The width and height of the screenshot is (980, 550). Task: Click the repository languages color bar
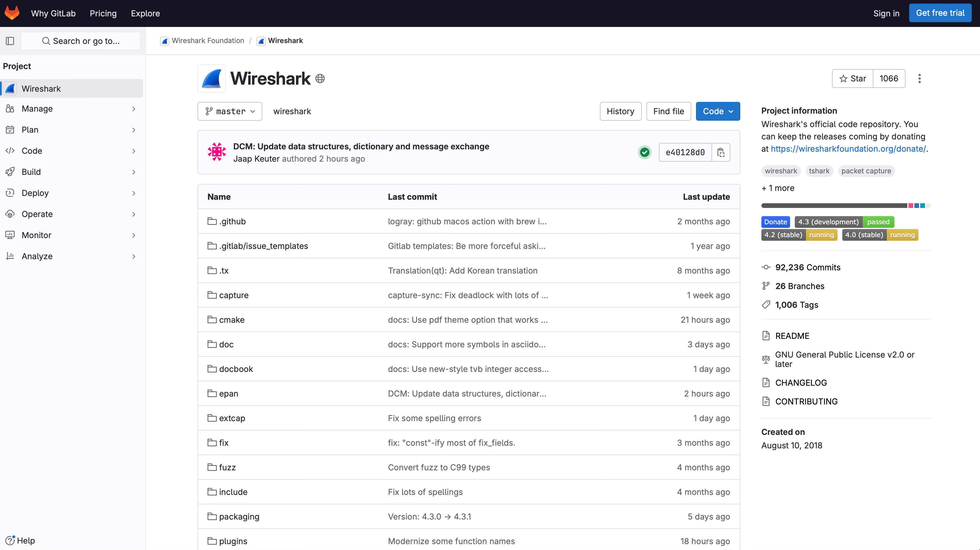click(x=846, y=206)
